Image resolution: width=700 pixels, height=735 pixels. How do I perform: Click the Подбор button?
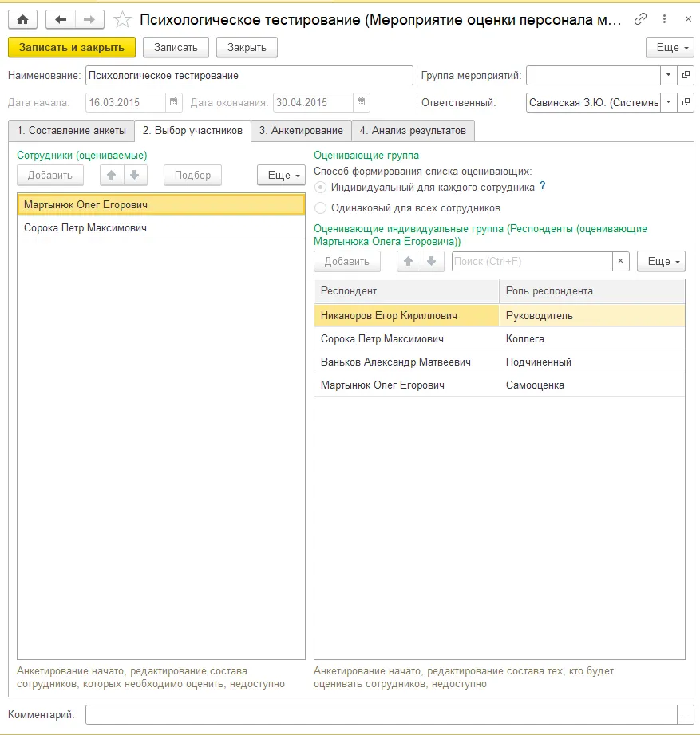[x=192, y=176]
